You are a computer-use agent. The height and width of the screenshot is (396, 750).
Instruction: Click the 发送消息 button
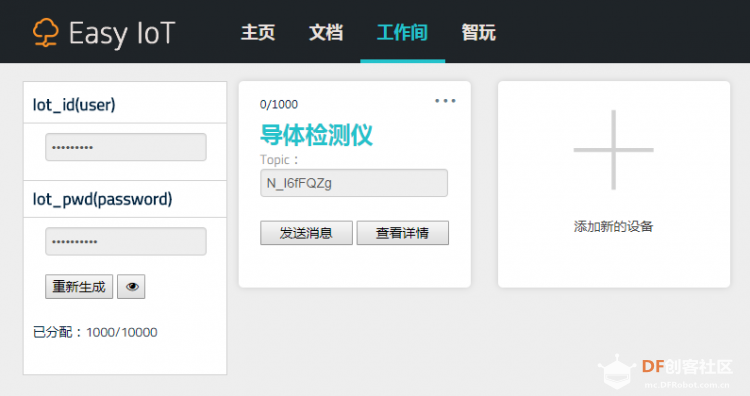[x=306, y=233]
